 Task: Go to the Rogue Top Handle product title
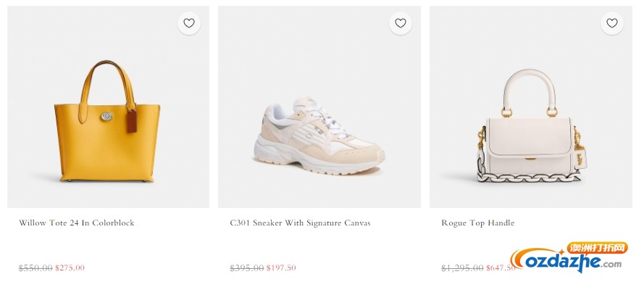point(477,223)
